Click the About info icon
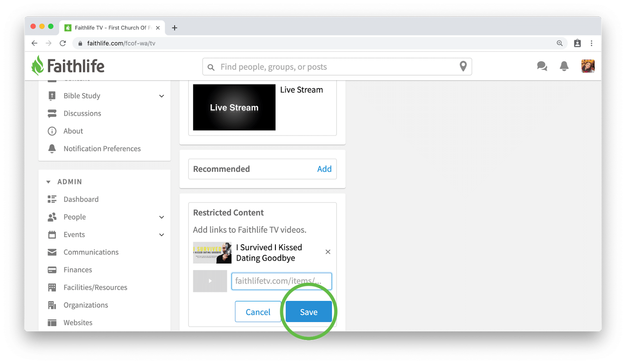 pyautogui.click(x=52, y=131)
